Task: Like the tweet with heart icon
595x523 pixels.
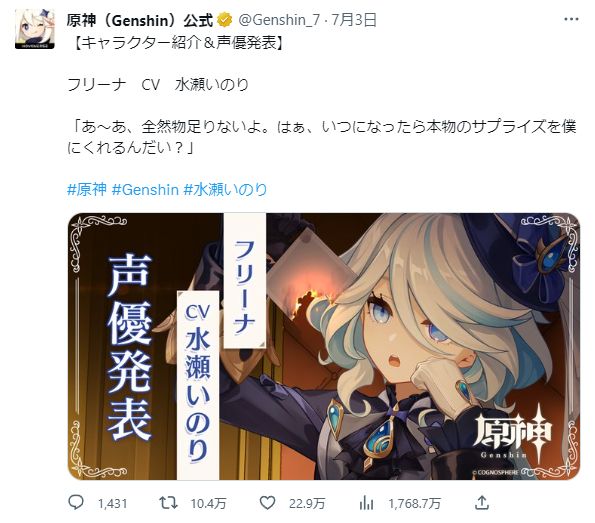Action: (x=267, y=503)
